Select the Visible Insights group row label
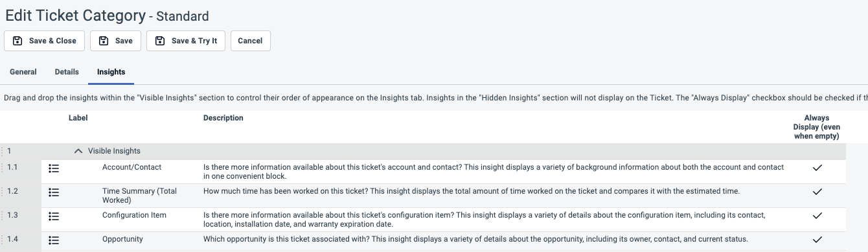The image size is (868, 252). 114,151
